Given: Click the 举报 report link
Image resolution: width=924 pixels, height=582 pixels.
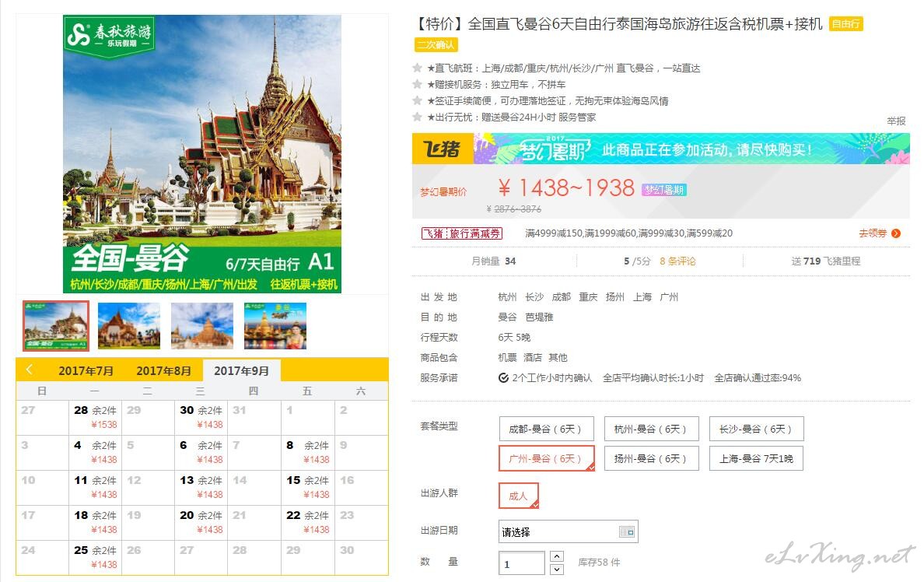Looking at the screenshot, I should pyautogui.click(x=896, y=121).
